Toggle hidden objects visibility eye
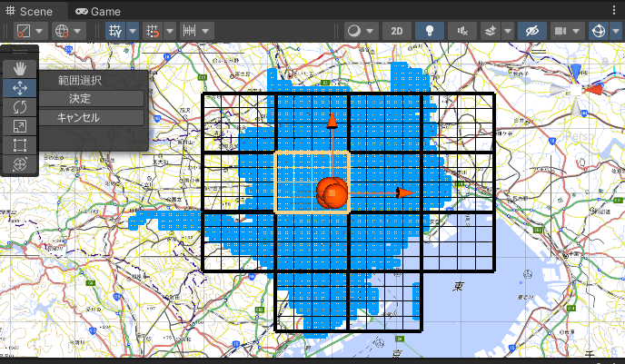The height and width of the screenshot is (364, 625). point(532,31)
